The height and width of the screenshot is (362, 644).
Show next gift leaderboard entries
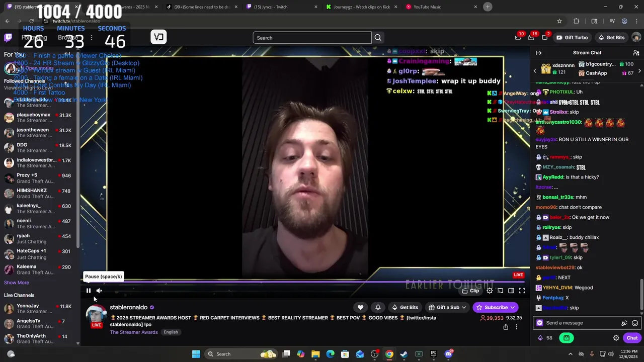[639, 71]
